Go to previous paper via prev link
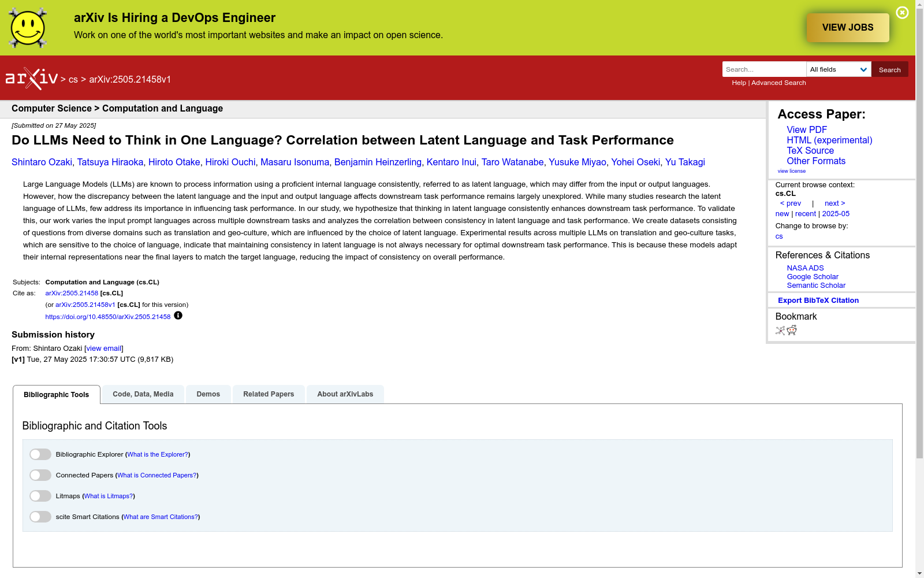This screenshot has height=578, width=924. pos(791,203)
